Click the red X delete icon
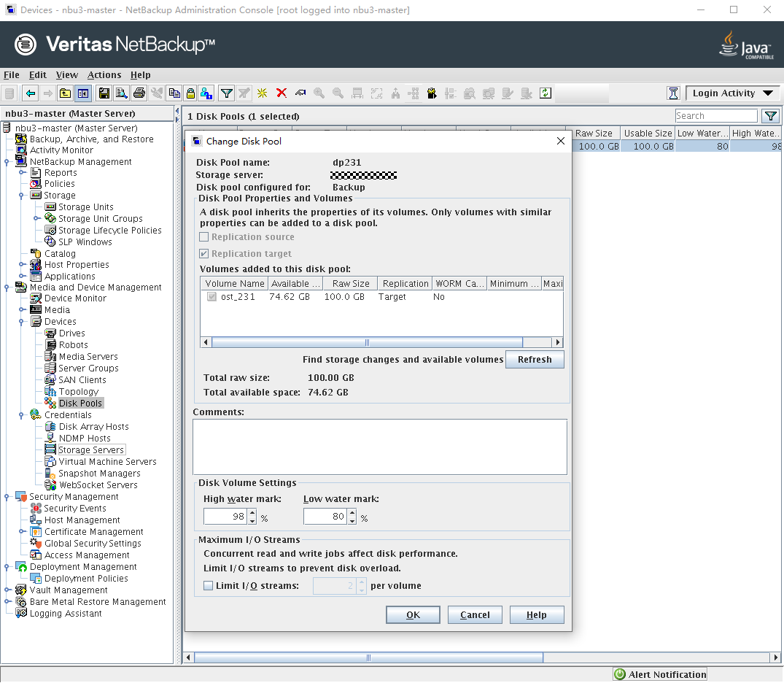Image resolution: width=784 pixels, height=683 pixels. pos(281,93)
